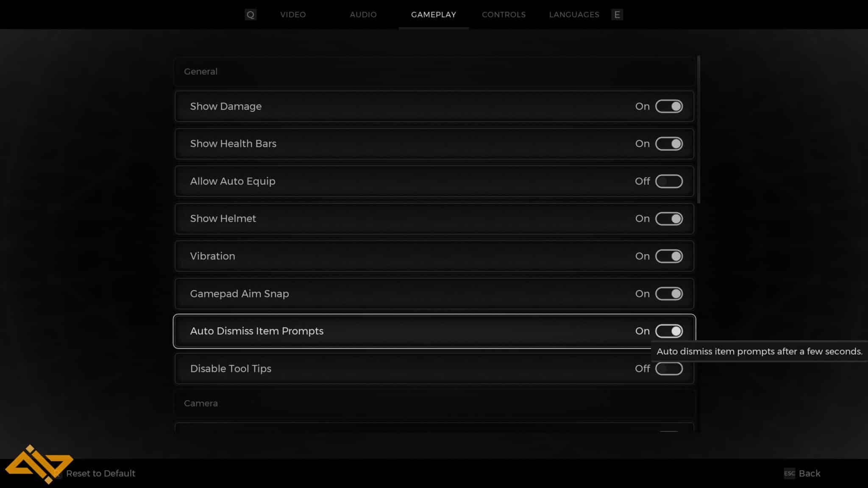Select the Vibration setting label
This screenshot has width=868, height=488.
[212, 256]
